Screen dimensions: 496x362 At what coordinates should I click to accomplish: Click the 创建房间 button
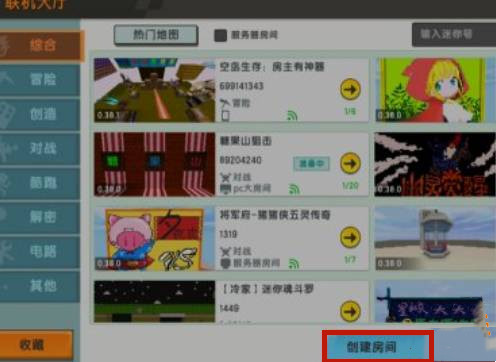(378, 347)
